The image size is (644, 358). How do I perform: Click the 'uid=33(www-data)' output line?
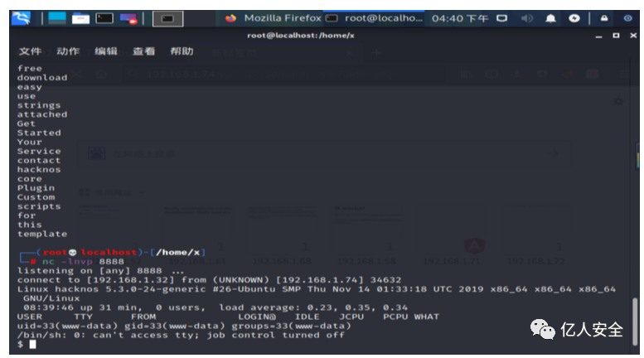click(x=184, y=326)
